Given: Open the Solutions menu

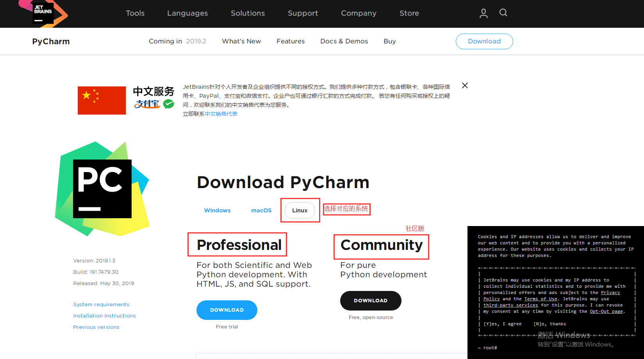Looking at the screenshot, I should click(248, 13).
